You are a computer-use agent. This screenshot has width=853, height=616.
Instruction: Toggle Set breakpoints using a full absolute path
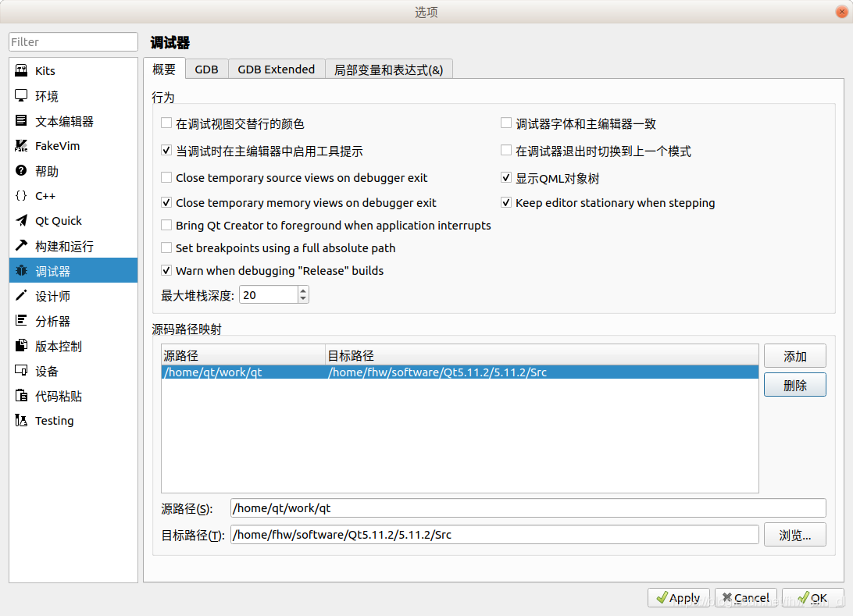[x=166, y=248]
